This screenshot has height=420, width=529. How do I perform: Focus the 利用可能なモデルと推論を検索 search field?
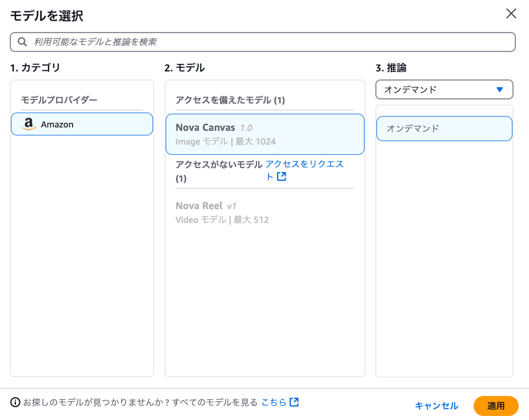[x=262, y=42]
